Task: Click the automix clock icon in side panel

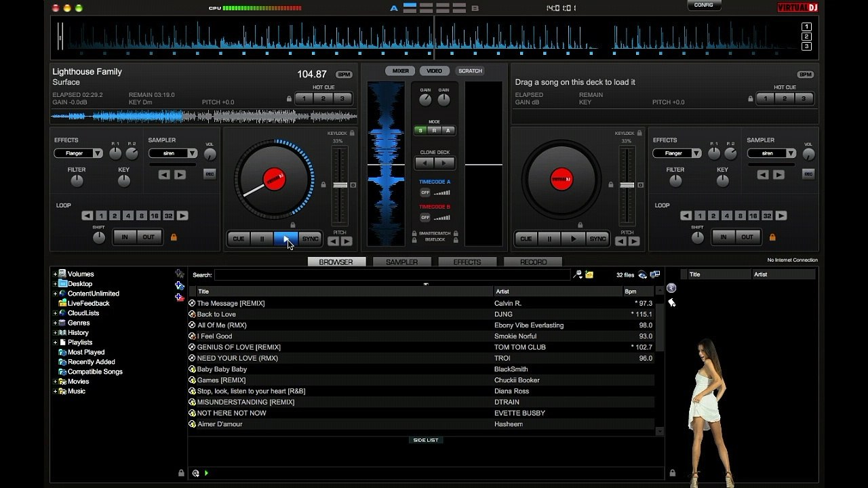Action: (671, 288)
